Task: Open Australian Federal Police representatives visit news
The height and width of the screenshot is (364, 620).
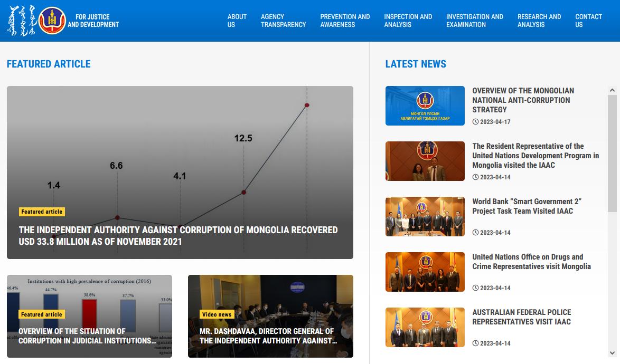Action: (x=522, y=317)
